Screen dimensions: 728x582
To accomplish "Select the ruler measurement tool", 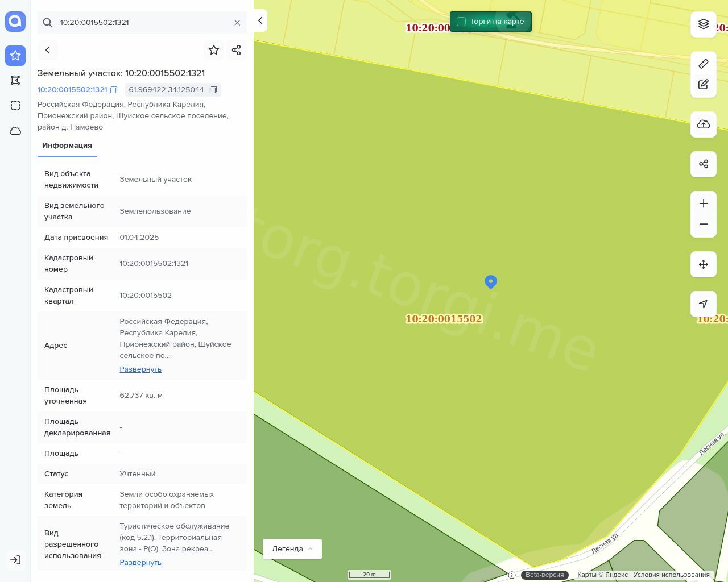I will coord(704,64).
